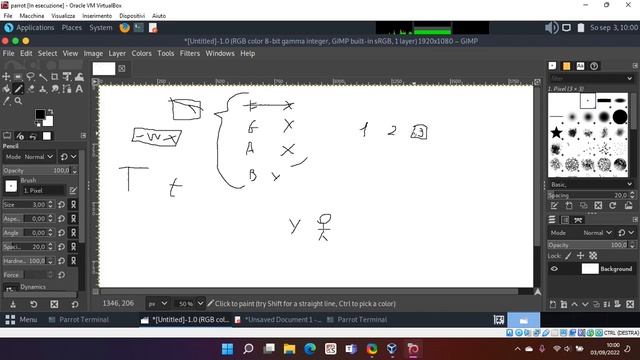Switch to Unsaved Document 1 taskbar window
640x360 pixels.
(278, 320)
